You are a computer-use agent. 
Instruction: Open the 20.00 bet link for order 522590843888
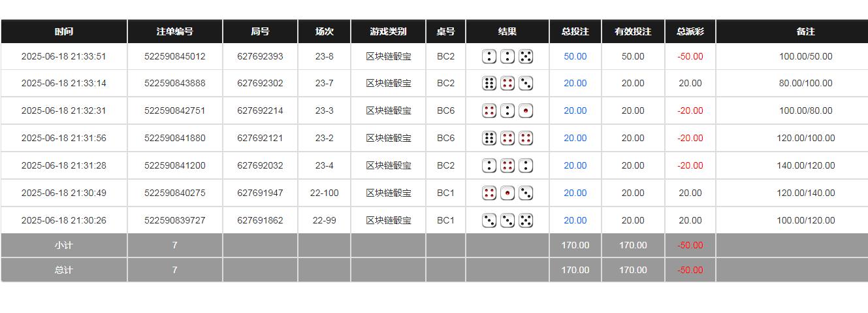pyautogui.click(x=575, y=84)
